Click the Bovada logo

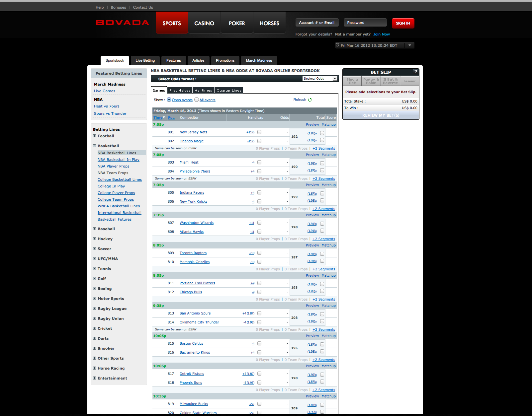pos(122,23)
